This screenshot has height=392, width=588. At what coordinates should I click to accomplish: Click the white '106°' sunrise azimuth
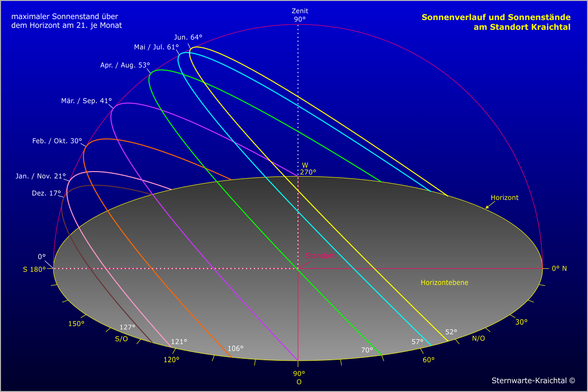point(235,348)
